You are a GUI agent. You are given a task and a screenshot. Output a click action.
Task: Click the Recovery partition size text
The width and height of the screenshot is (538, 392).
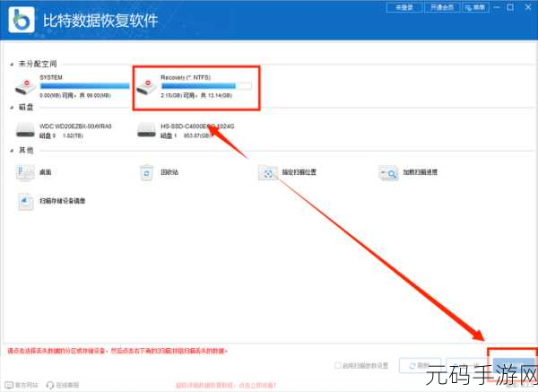[x=196, y=95]
